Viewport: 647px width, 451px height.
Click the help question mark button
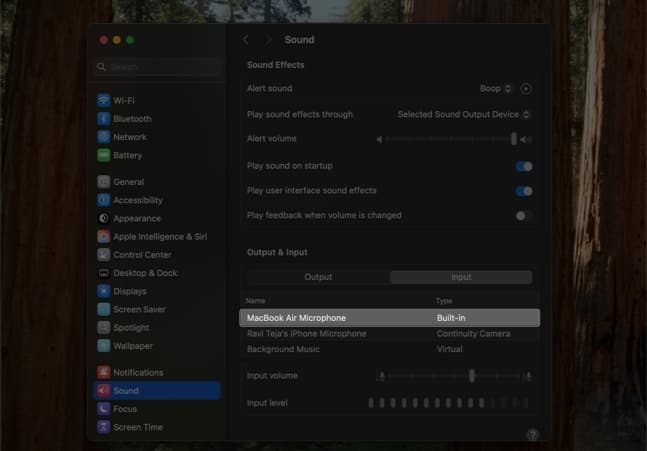point(532,434)
